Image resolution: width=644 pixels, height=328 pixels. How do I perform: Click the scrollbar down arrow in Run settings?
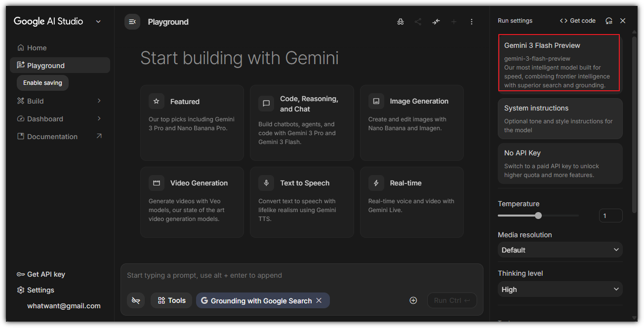pos(635,318)
